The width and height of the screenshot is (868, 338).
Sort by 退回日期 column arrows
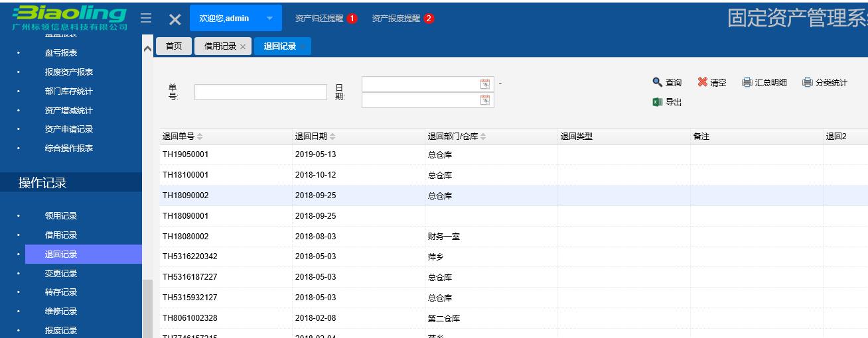pos(332,137)
